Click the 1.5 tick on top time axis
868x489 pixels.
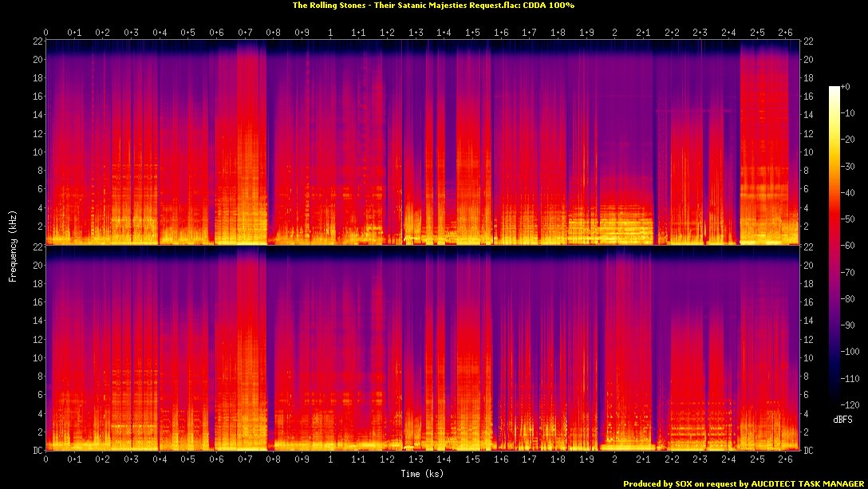point(472,33)
